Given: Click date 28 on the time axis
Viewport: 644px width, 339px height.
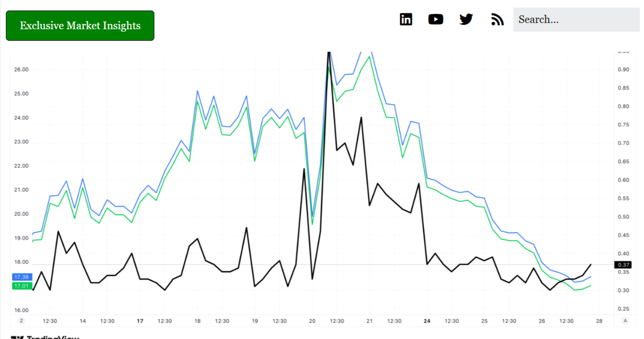Looking at the screenshot, I should pos(599,321).
